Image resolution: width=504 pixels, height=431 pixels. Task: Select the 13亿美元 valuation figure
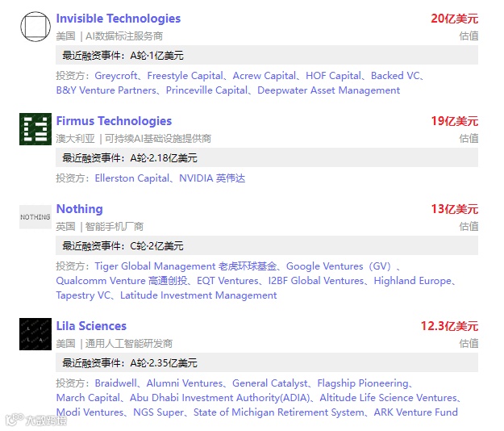click(455, 209)
